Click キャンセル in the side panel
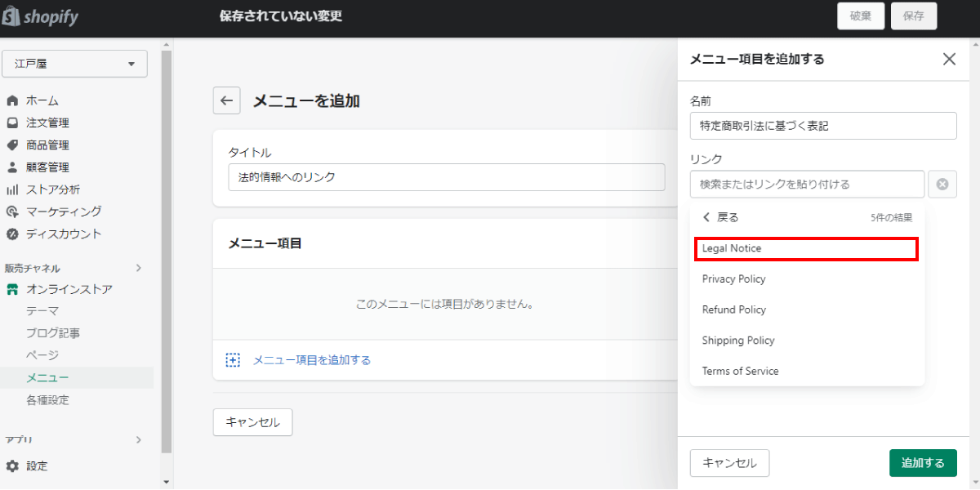This screenshot has width=980, height=490. point(729,463)
